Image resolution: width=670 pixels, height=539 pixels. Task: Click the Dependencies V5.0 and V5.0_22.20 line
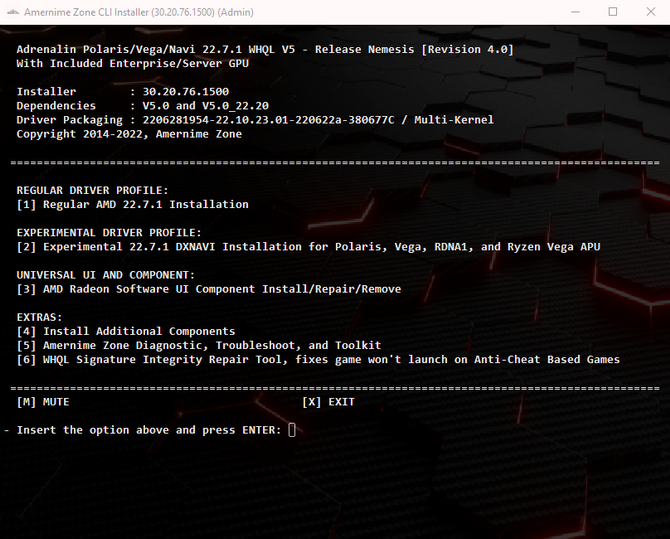143,106
